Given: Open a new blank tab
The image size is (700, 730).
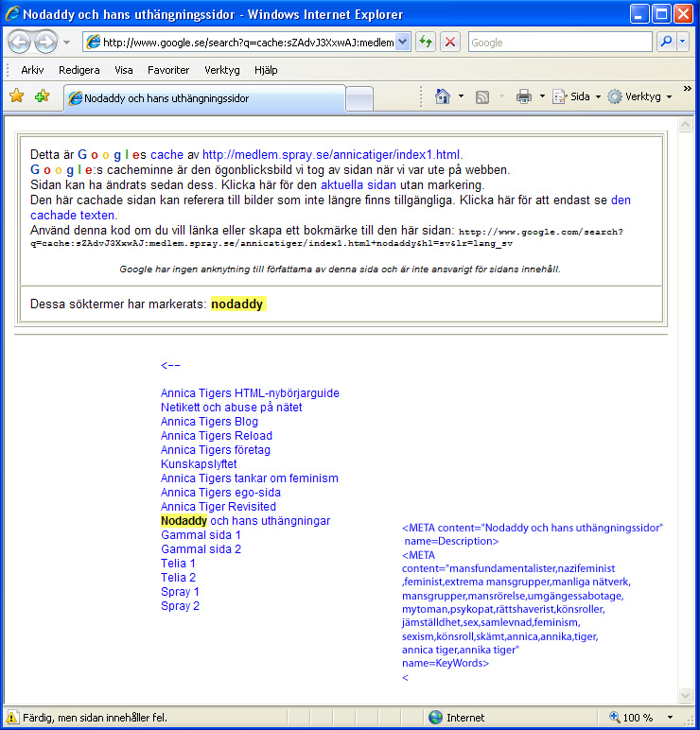Looking at the screenshot, I should (359, 98).
